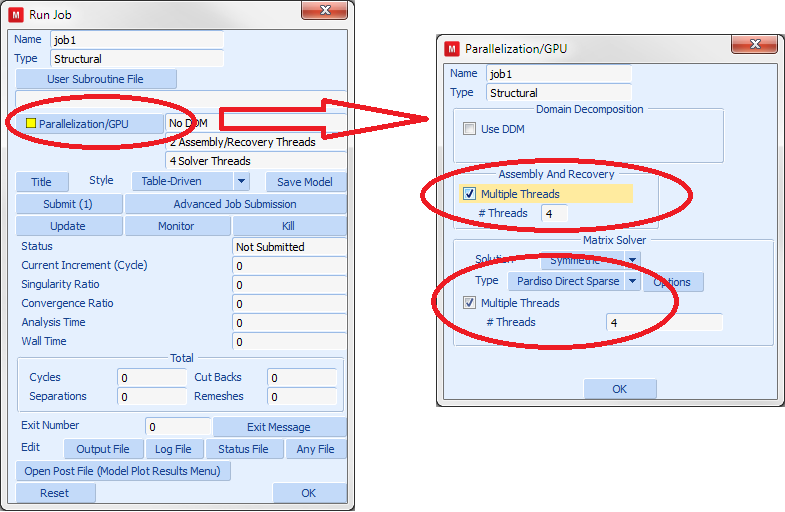Image resolution: width=785 pixels, height=512 pixels.
Task: Toggle Multiple Threads under Matrix Solver
Action: pos(469,303)
